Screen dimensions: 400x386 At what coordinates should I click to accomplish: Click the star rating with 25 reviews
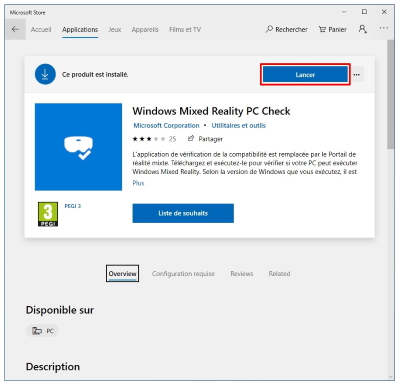click(x=154, y=139)
